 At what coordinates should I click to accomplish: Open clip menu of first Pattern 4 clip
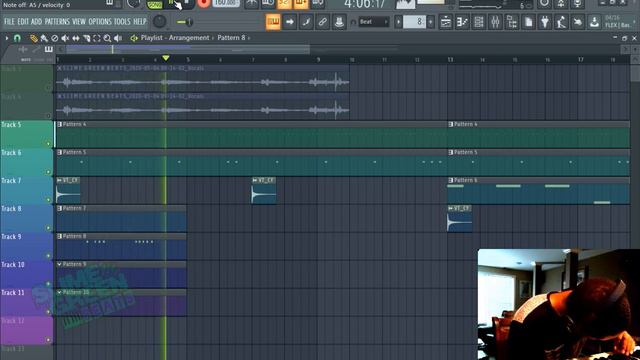[x=60, y=124]
